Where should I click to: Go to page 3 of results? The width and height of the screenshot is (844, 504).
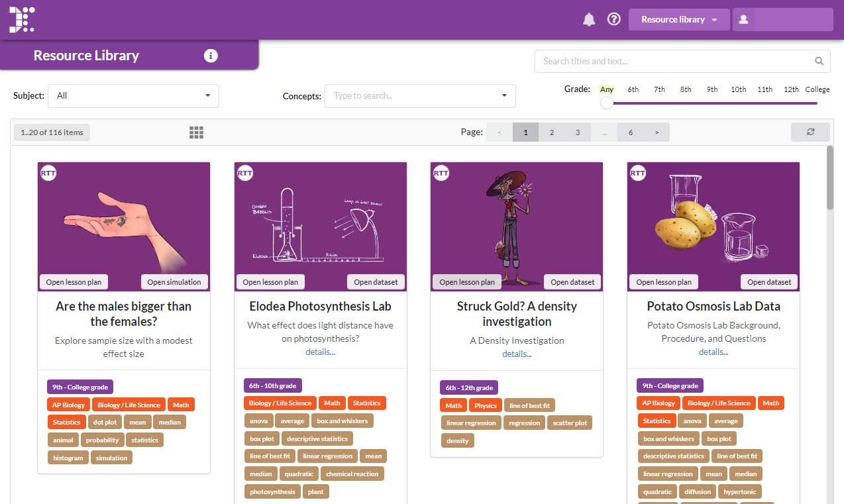point(577,132)
